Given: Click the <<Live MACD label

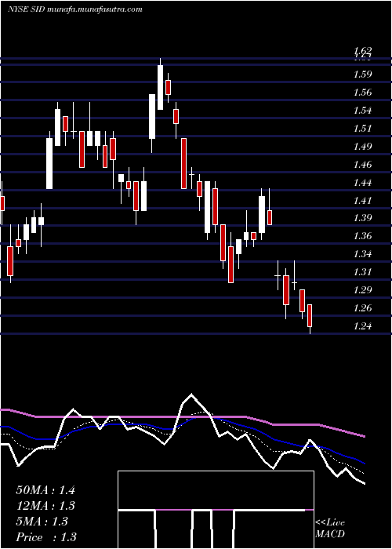Looking at the screenshot, I should click(330, 529).
